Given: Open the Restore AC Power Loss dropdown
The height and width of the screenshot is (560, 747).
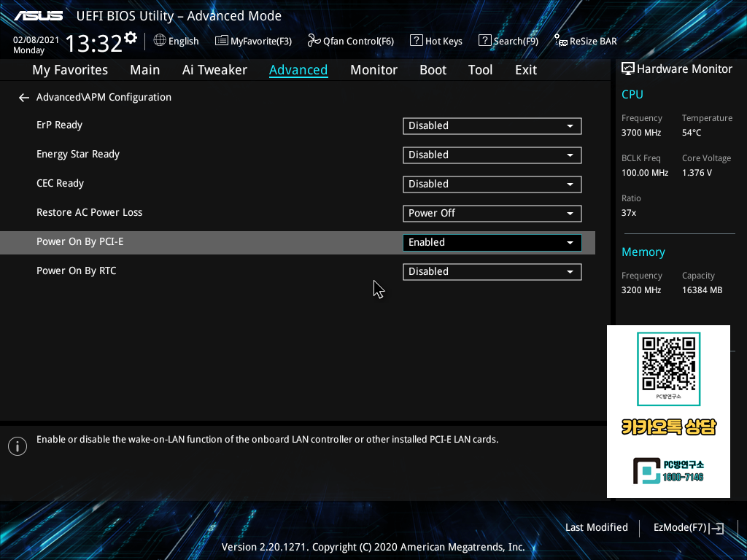Looking at the screenshot, I should [x=492, y=214].
